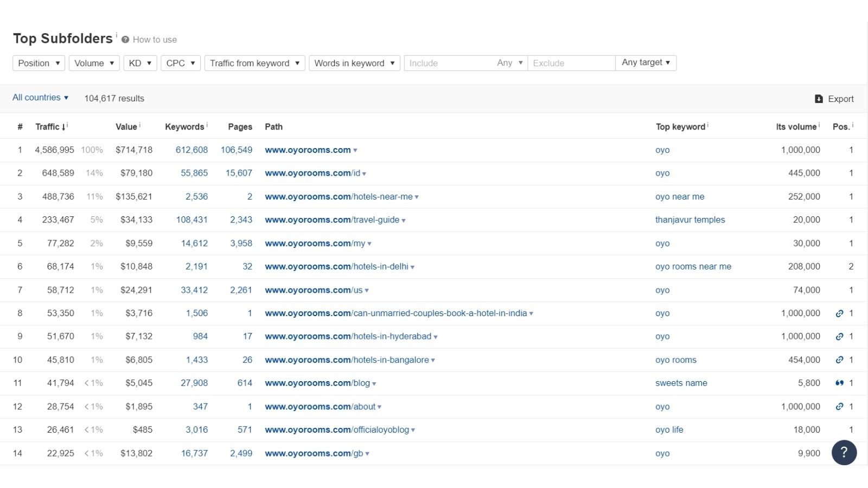
Task: Open the Any match-type dropdown
Action: (510, 63)
